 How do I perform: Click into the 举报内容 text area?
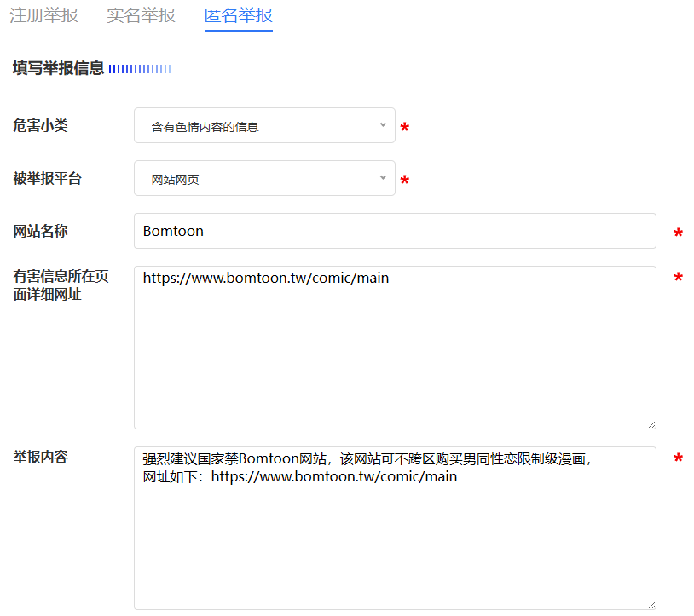point(395,528)
